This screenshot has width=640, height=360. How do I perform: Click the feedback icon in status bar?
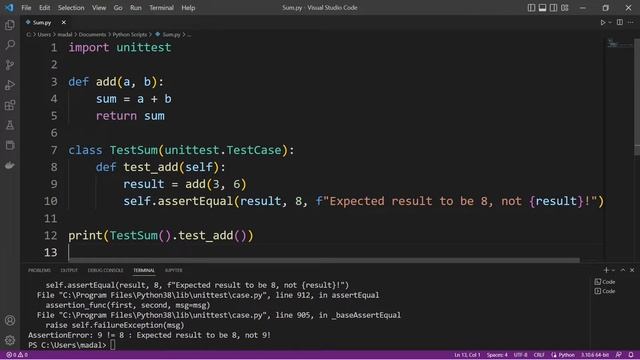[619, 355]
